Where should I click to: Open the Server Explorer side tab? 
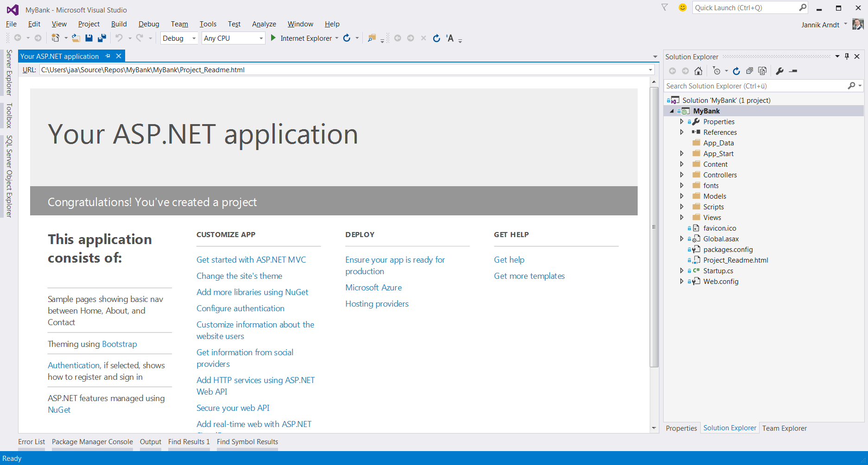click(x=9, y=73)
